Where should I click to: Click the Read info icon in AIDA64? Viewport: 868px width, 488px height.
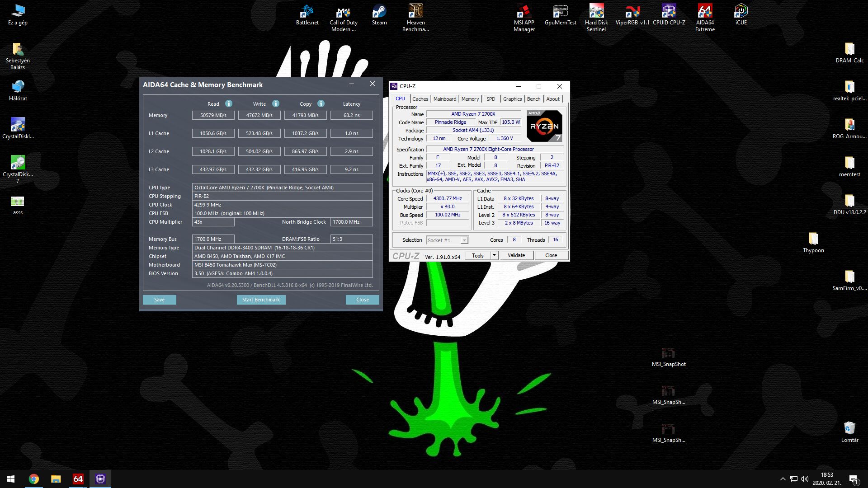229,103
